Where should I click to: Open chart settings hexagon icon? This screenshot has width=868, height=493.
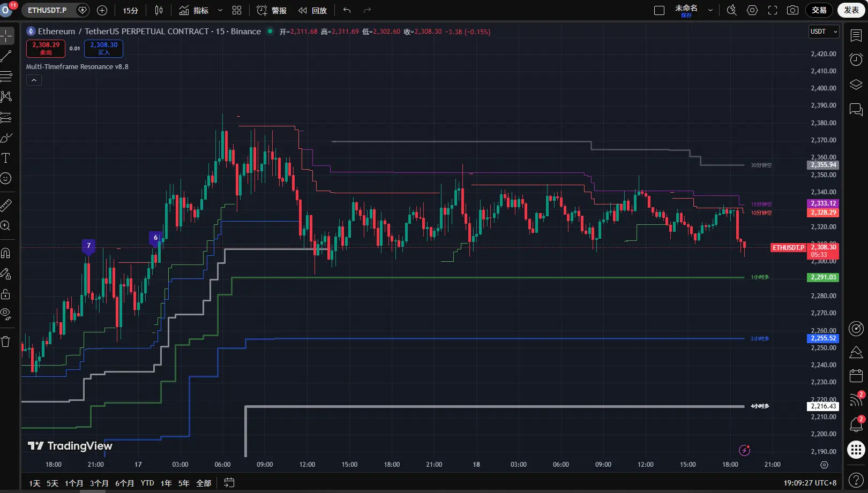point(752,10)
